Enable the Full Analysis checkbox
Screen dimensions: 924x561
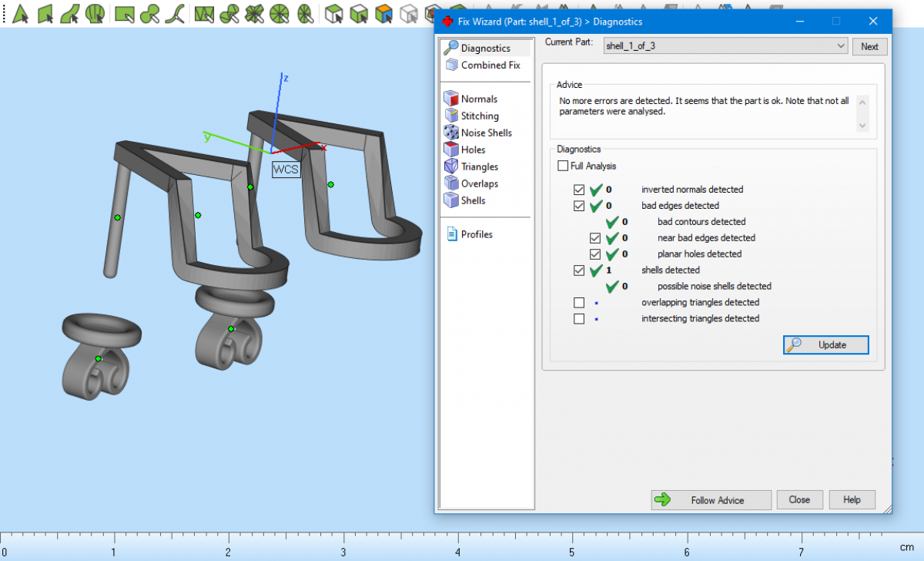click(x=563, y=166)
